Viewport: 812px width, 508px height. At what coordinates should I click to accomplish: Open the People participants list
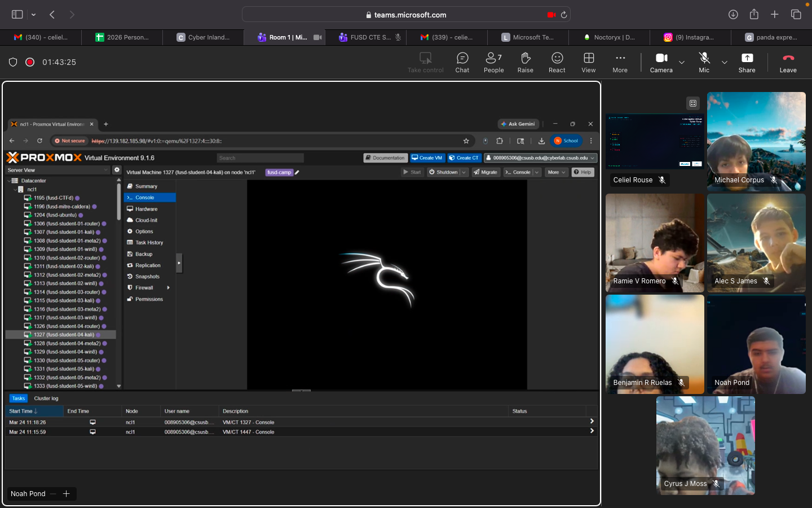tap(493, 62)
